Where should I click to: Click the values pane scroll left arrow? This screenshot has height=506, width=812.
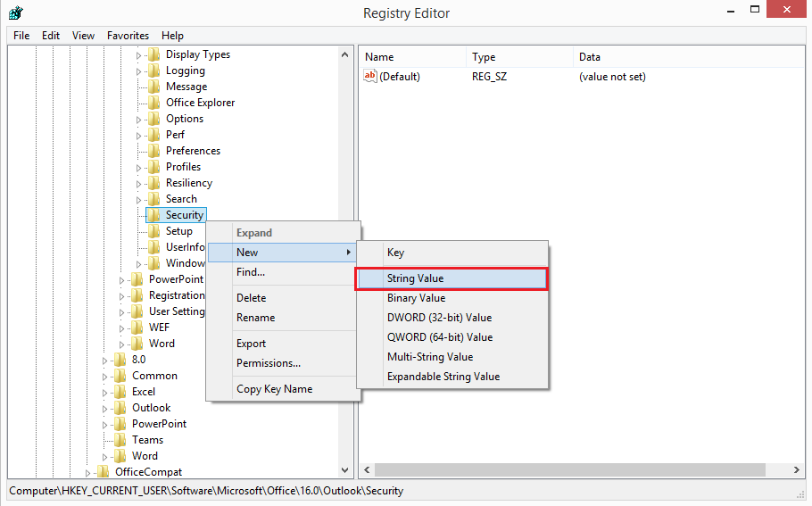point(367,469)
